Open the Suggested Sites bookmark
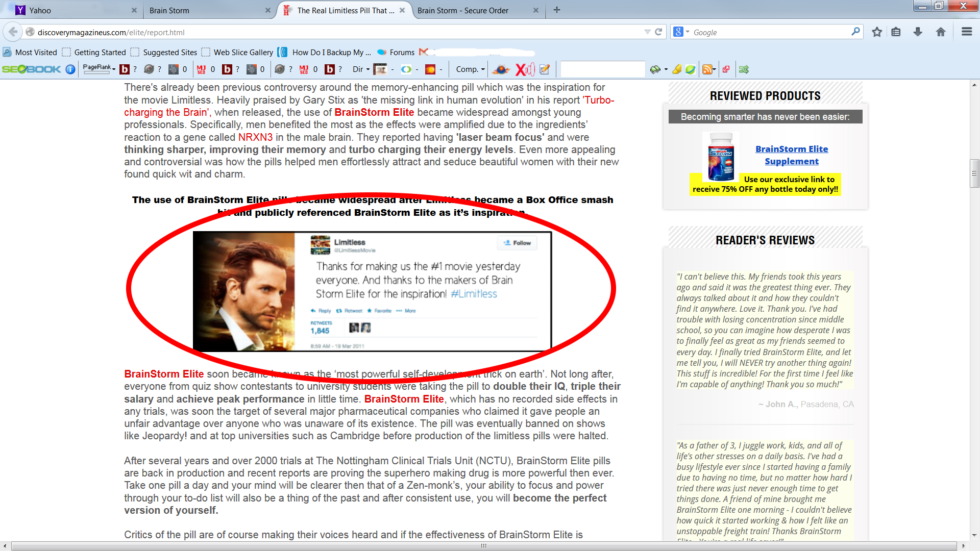The width and height of the screenshot is (980, 551). [164, 52]
